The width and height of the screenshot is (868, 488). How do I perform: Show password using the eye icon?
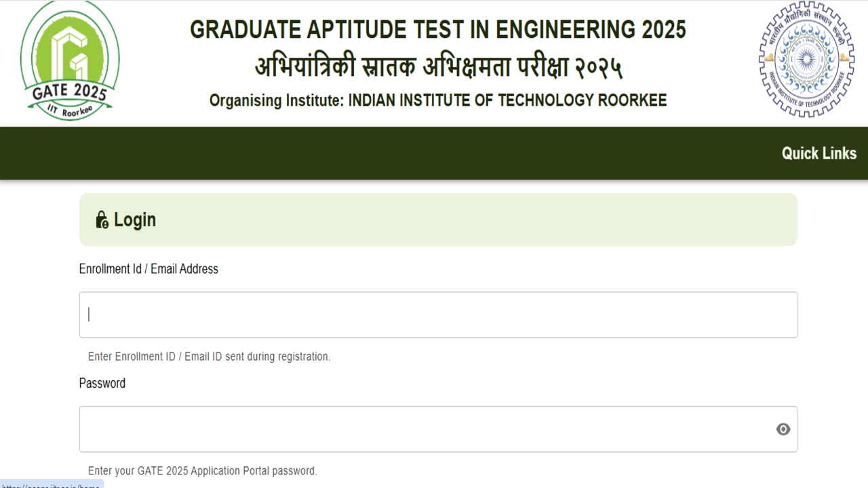(x=783, y=429)
